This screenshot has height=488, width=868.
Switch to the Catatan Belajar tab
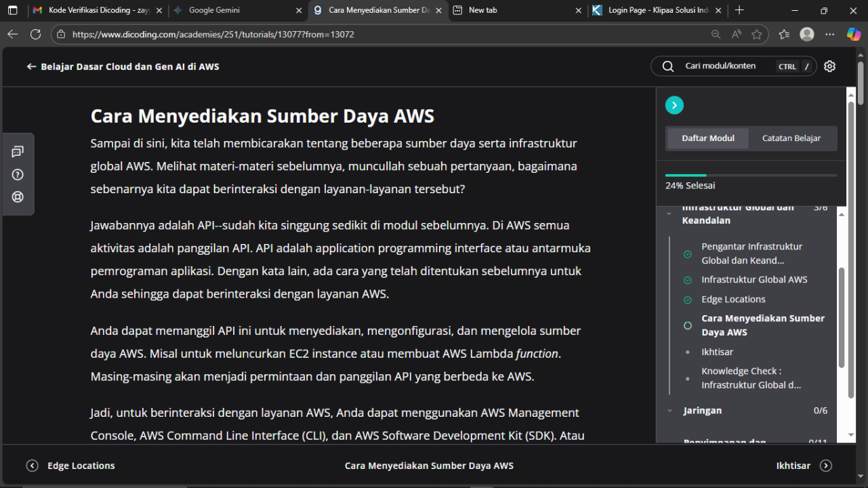(791, 138)
